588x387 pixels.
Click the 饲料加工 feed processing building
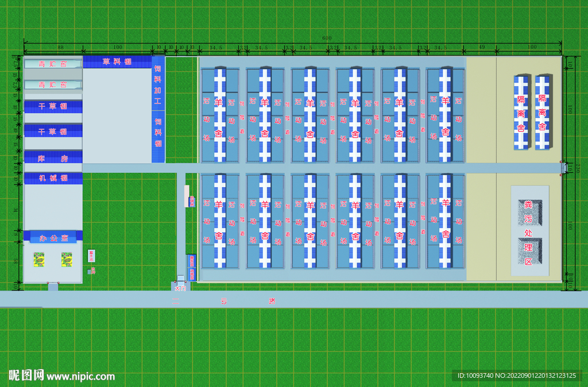coord(158,87)
